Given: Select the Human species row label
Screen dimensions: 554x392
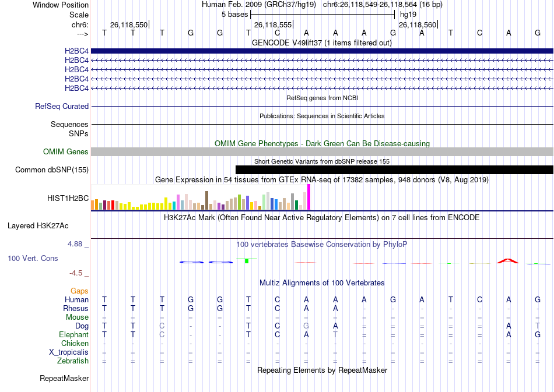Looking at the screenshot, I should tap(76, 299).
